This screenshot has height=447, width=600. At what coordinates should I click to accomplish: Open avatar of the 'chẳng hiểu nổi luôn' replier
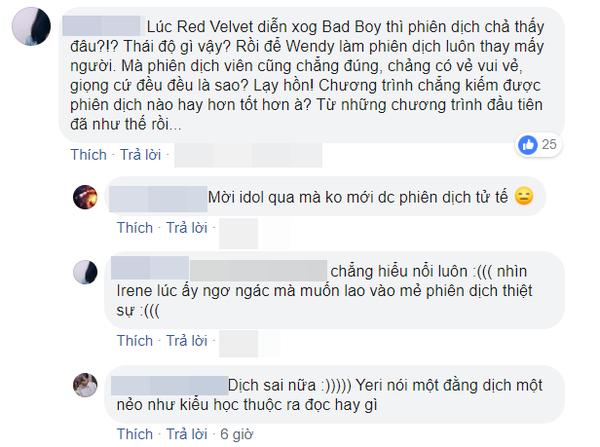(x=85, y=272)
